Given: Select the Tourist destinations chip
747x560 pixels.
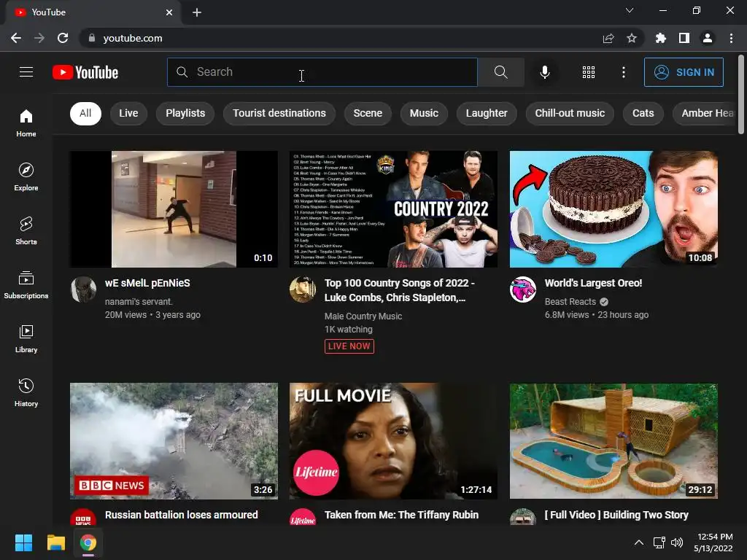Looking at the screenshot, I should tap(279, 113).
